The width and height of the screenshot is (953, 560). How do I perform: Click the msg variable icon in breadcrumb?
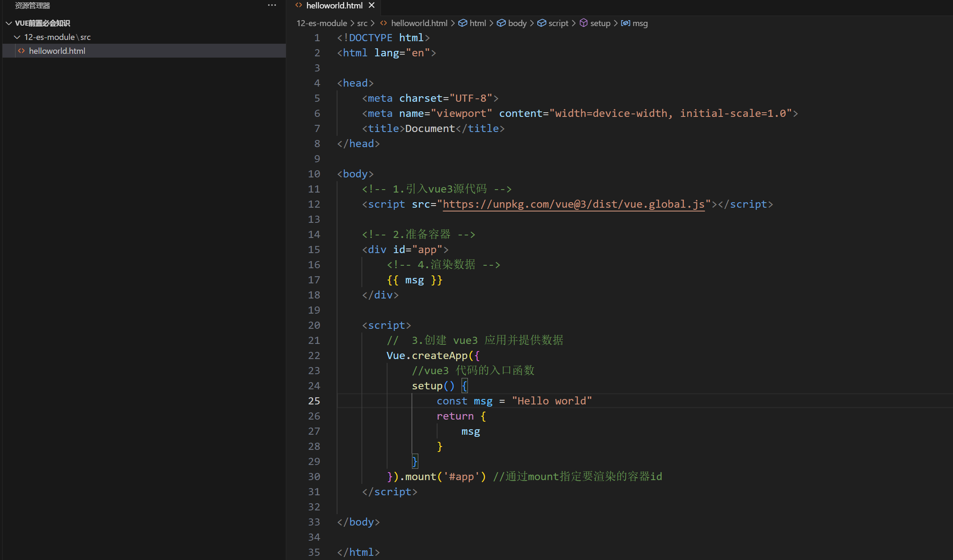(x=626, y=23)
